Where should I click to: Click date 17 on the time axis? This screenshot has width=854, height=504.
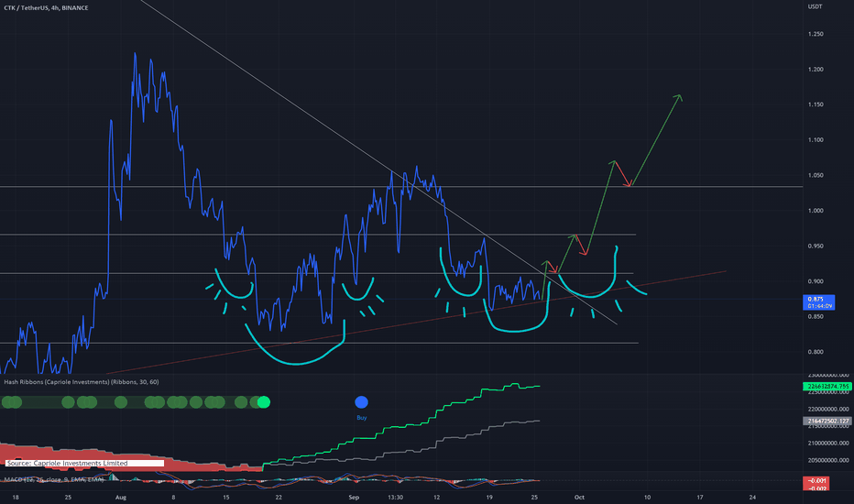pos(700,497)
